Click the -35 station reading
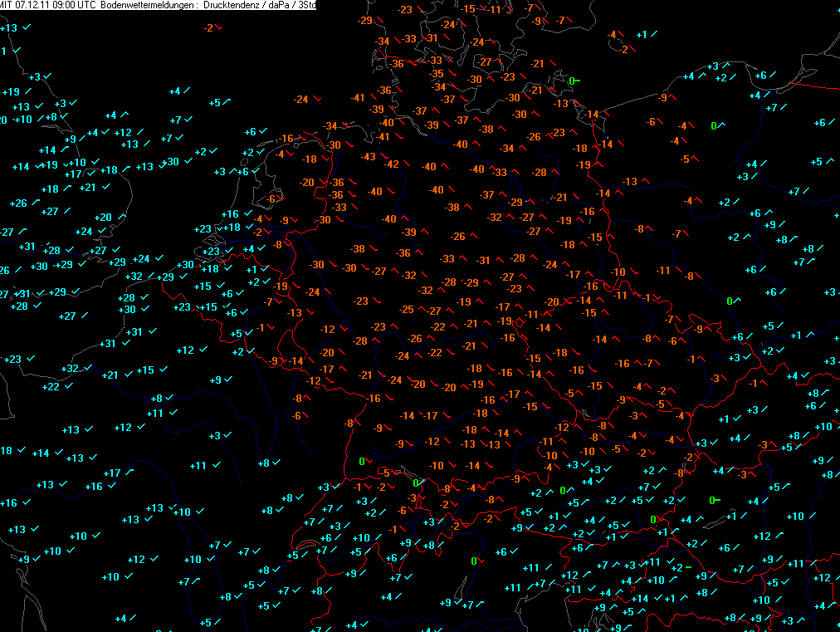Image resolution: width=840 pixels, height=632 pixels. 437,74
